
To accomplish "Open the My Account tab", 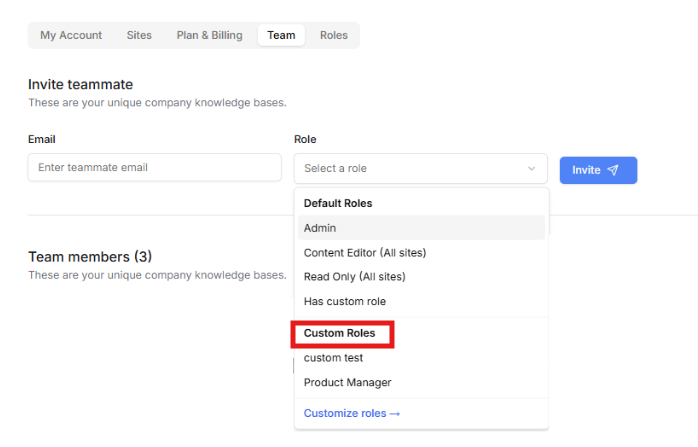I will pyautogui.click(x=71, y=35).
